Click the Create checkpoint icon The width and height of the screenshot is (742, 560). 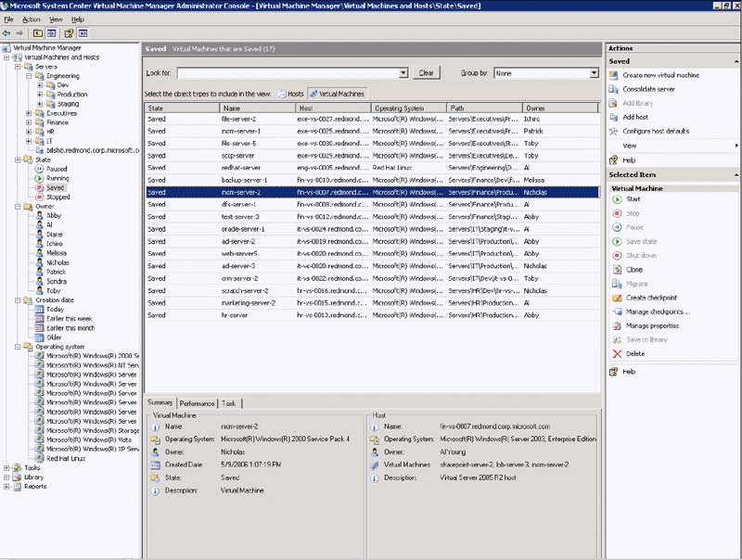point(615,298)
